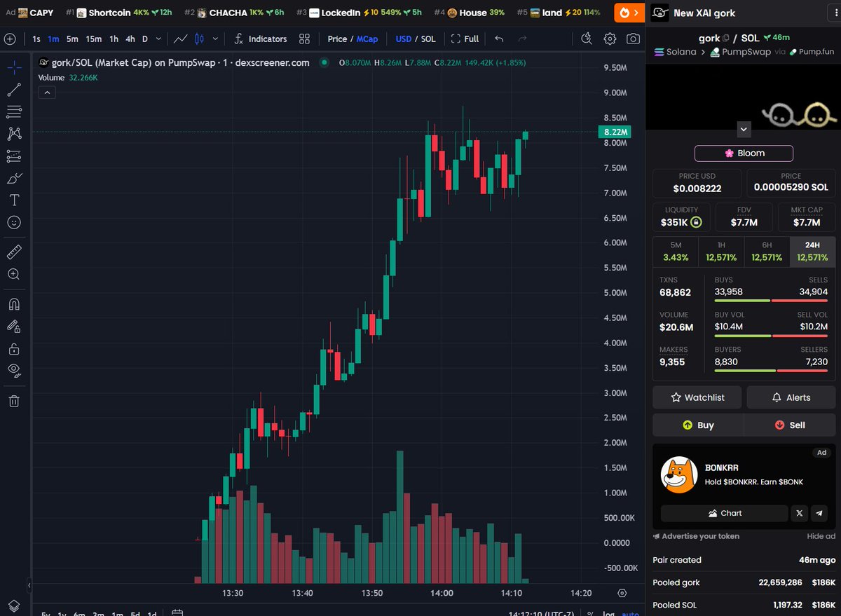Select the 15m timeframe
Screen dimensions: 841x616
point(94,39)
